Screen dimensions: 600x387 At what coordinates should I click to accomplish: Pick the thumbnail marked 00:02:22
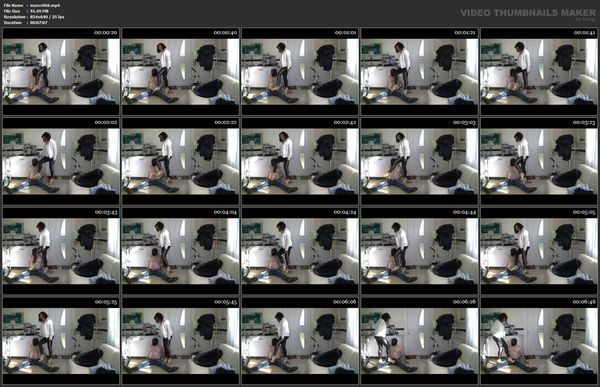(x=180, y=161)
